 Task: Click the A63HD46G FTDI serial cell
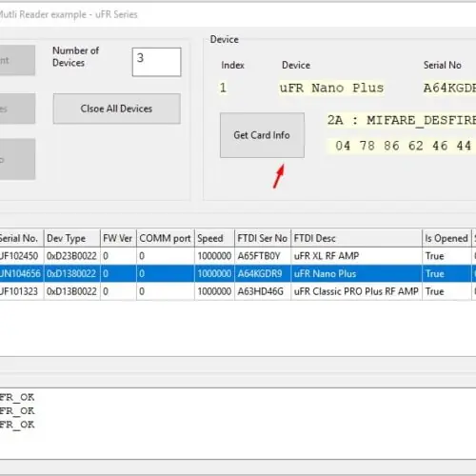(x=263, y=291)
